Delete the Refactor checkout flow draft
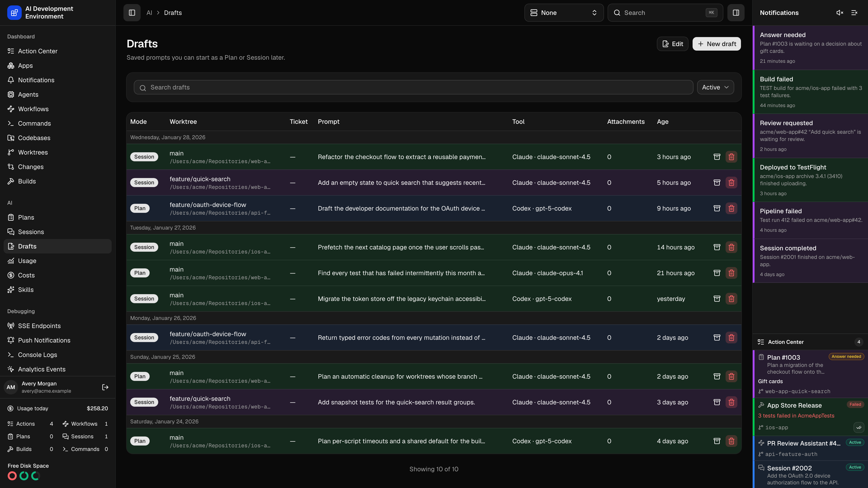This screenshot has height=488, width=868. click(x=731, y=157)
